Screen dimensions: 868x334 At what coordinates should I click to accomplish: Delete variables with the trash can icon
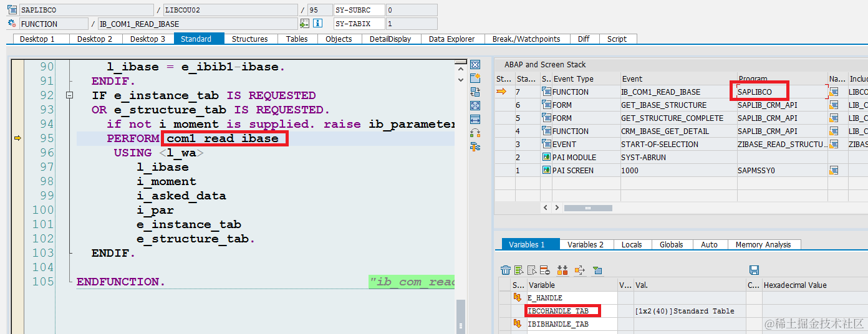click(506, 270)
